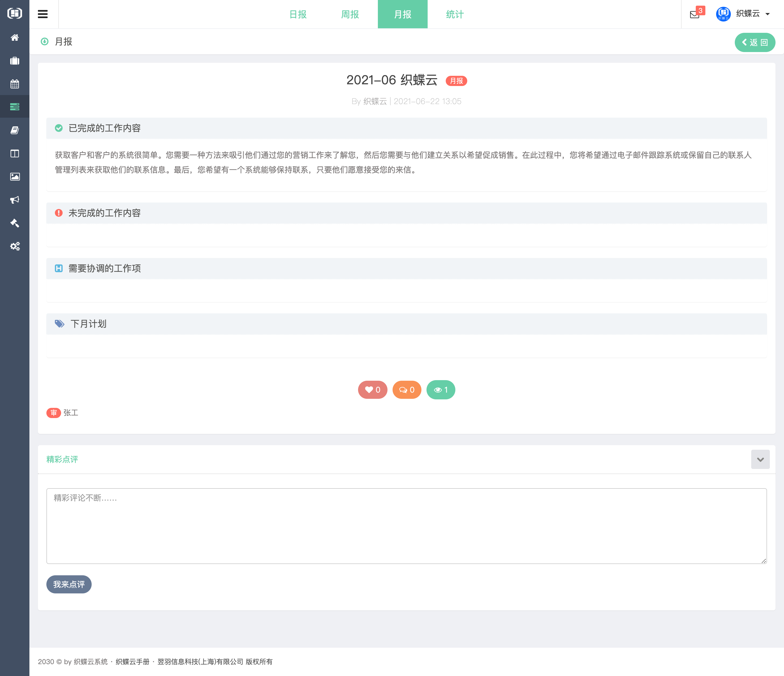Open the briefcase sidebar icon
The height and width of the screenshot is (676, 784).
[15, 61]
